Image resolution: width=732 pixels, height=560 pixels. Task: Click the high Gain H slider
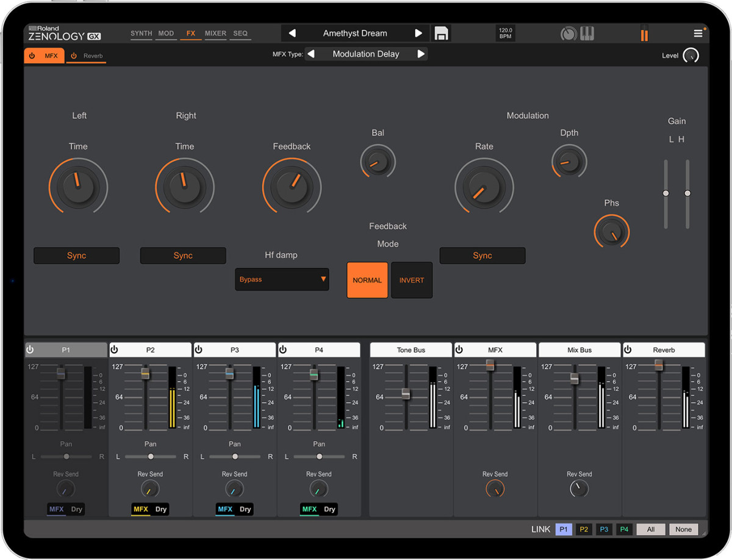tap(687, 193)
